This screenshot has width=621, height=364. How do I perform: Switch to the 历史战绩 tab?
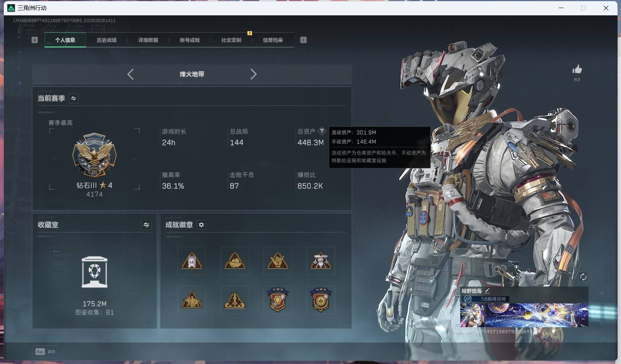click(107, 40)
